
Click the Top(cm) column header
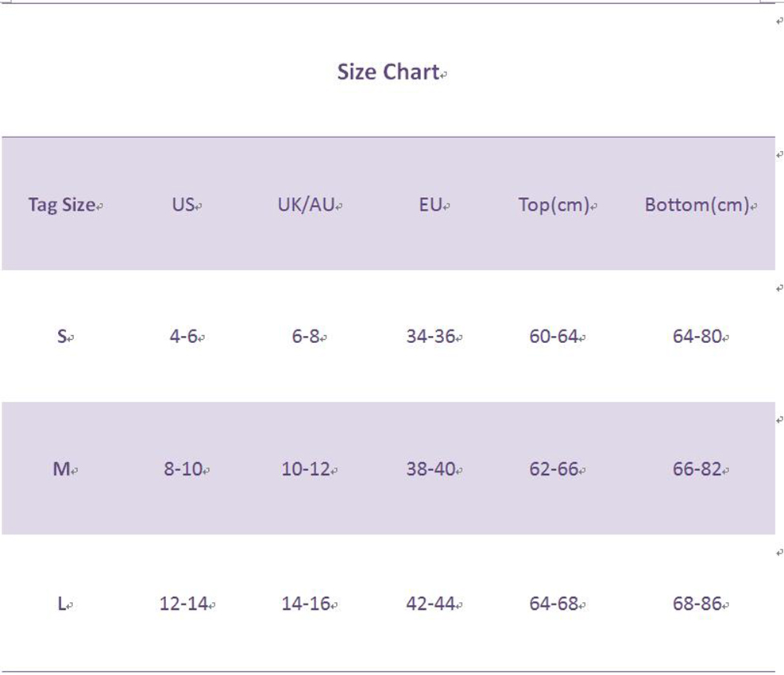tap(554, 205)
